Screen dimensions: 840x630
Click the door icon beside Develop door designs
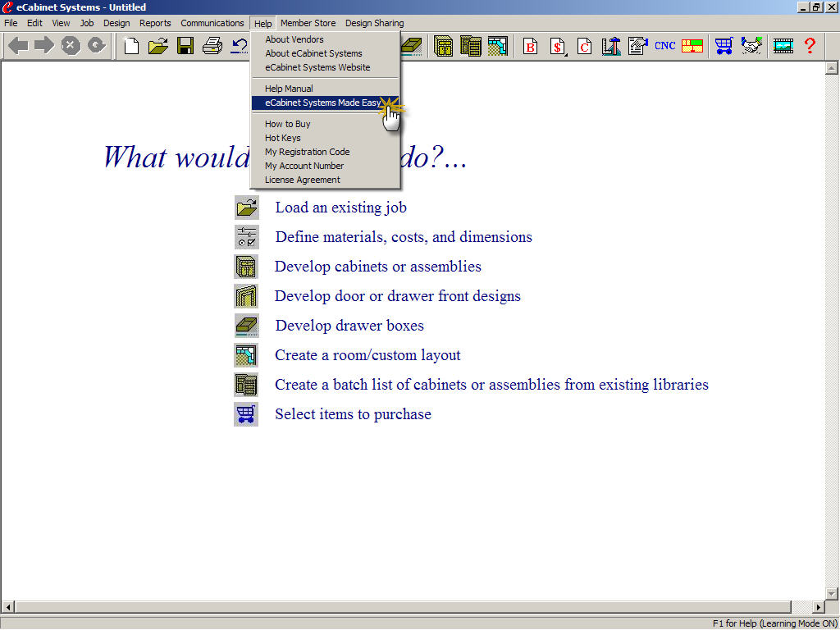coord(246,295)
